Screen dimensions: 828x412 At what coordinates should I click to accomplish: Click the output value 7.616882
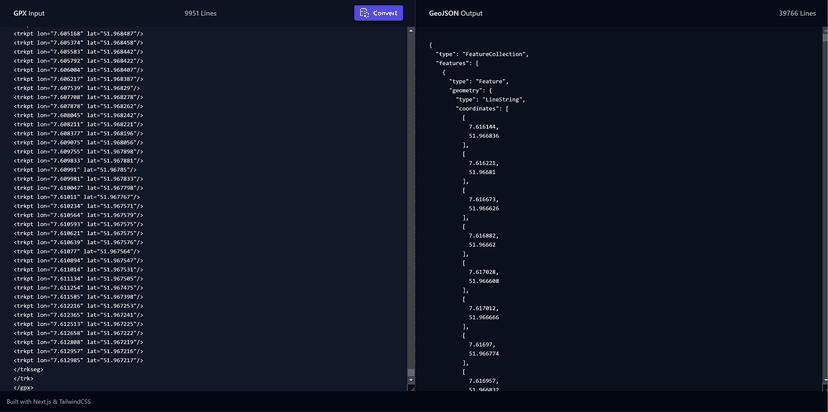coord(484,236)
